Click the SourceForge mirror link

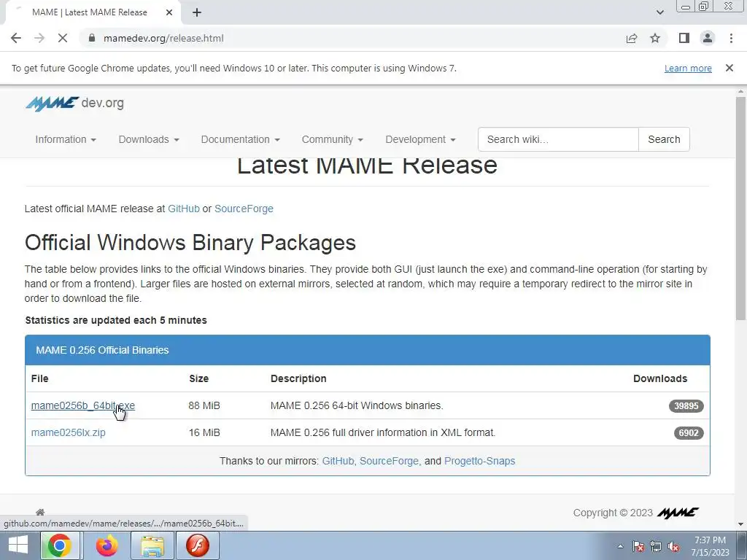click(x=389, y=461)
